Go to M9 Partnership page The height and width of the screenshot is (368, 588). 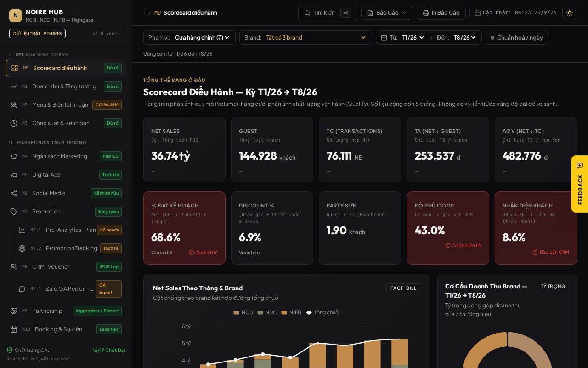click(66, 311)
